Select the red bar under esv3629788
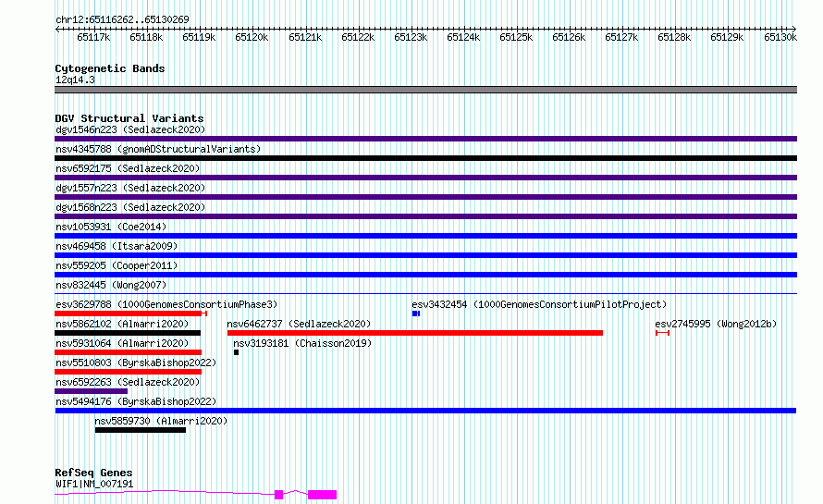The width and height of the screenshot is (823, 504). (x=130, y=313)
